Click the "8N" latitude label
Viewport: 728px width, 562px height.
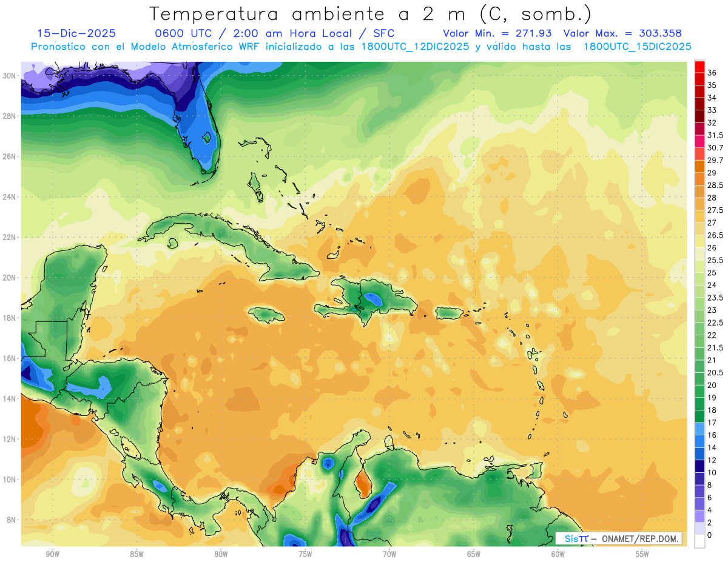point(12,520)
